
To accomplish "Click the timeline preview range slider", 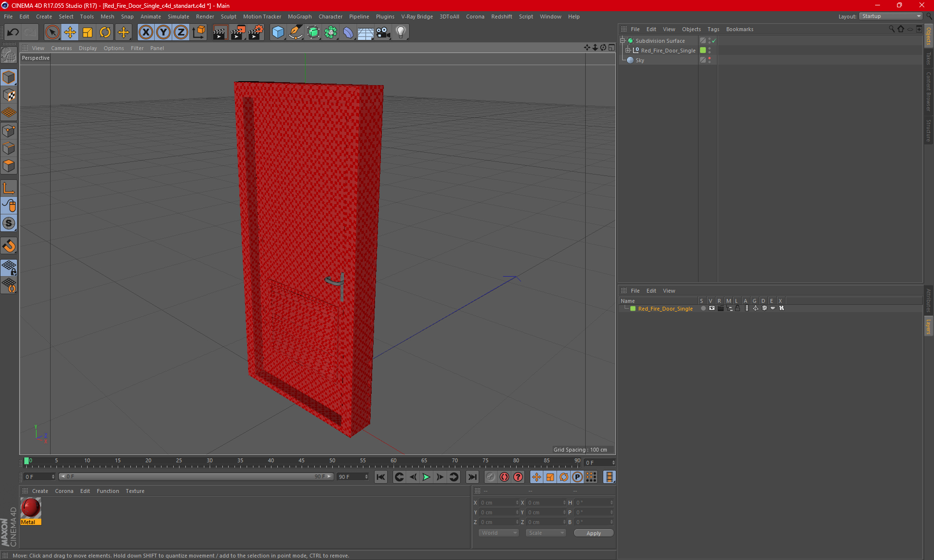I will pyautogui.click(x=196, y=476).
